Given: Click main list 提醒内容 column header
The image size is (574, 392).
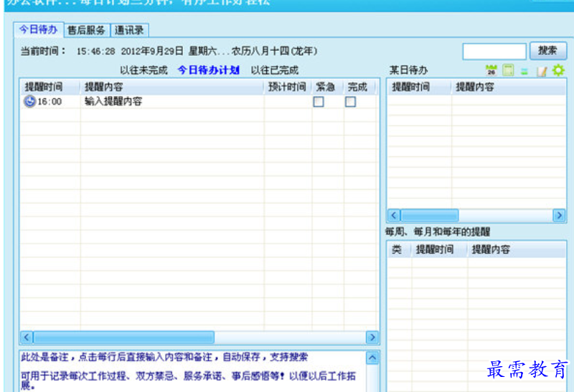Looking at the screenshot, I should (x=172, y=87).
